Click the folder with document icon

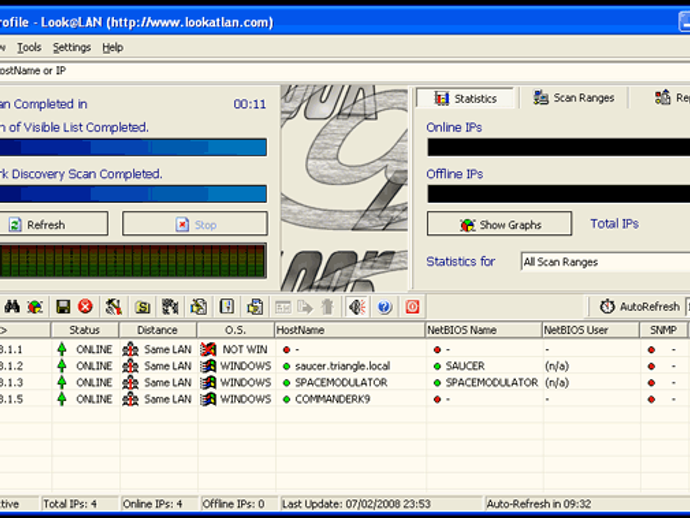pos(198,306)
